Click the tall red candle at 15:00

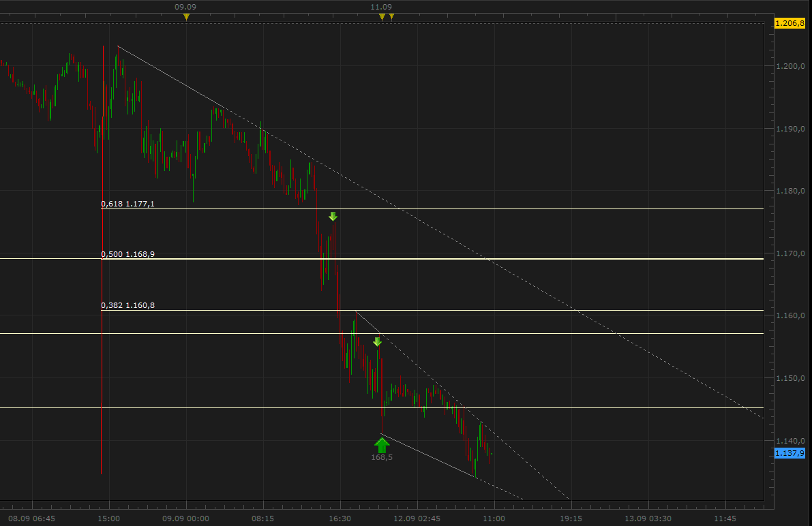[102, 436]
